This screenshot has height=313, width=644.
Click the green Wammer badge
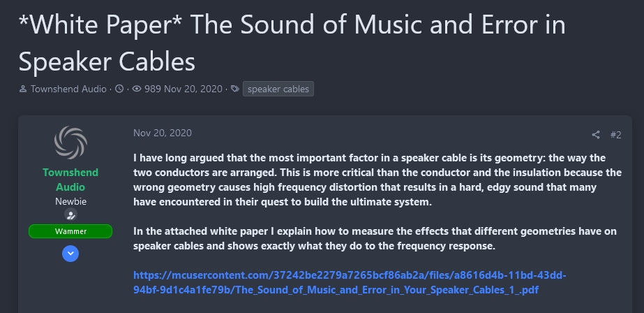tap(70, 231)
